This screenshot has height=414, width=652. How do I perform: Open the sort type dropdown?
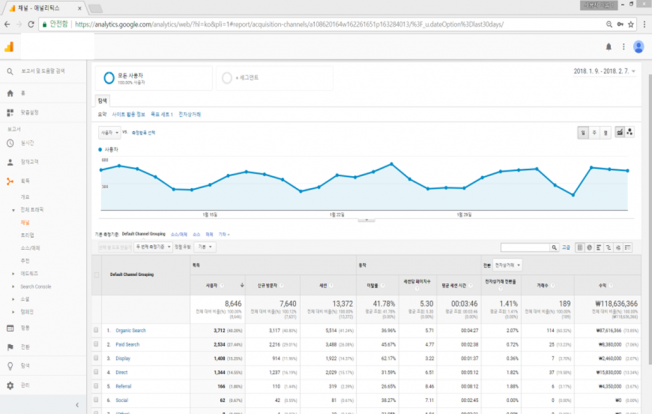205,247
